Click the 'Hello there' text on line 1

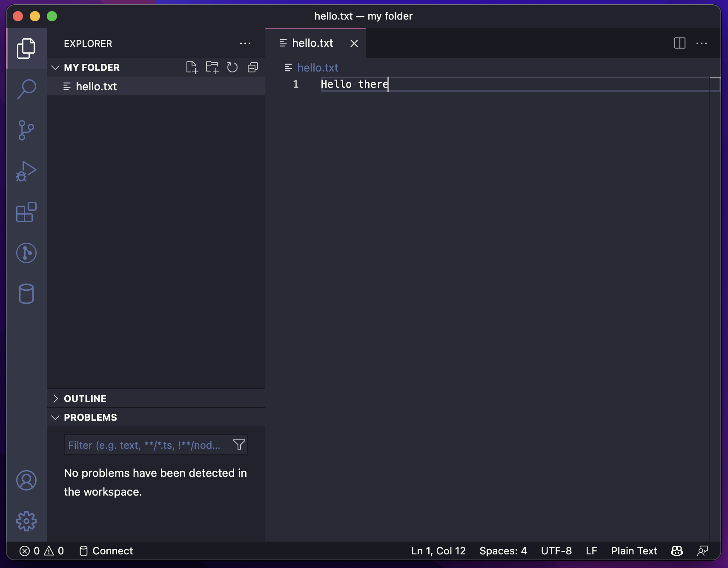click(x=355, y=84)
